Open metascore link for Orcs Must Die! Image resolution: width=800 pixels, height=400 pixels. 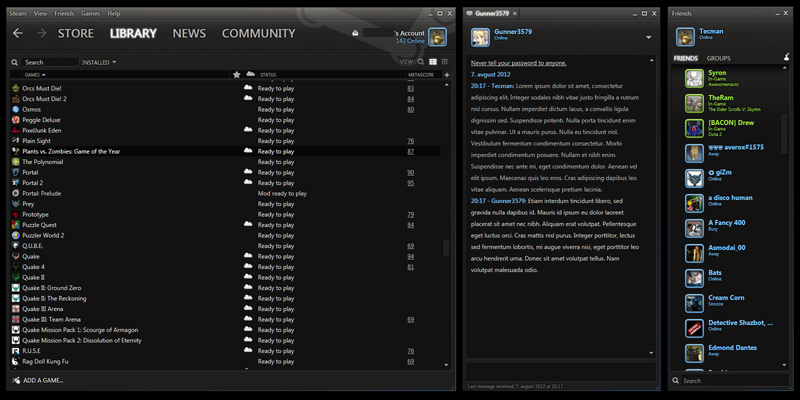coord(410,88)
